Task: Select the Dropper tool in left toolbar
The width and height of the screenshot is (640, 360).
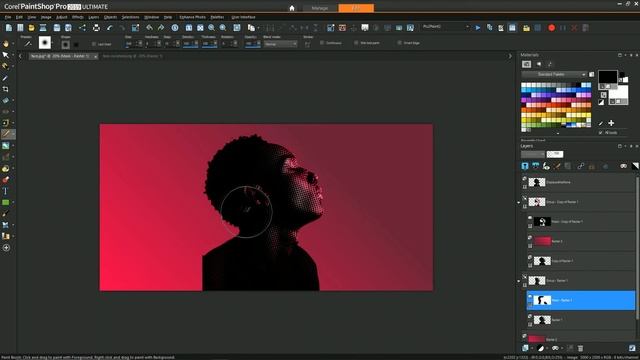Action: pyautogui.click(x=6, y=78)
